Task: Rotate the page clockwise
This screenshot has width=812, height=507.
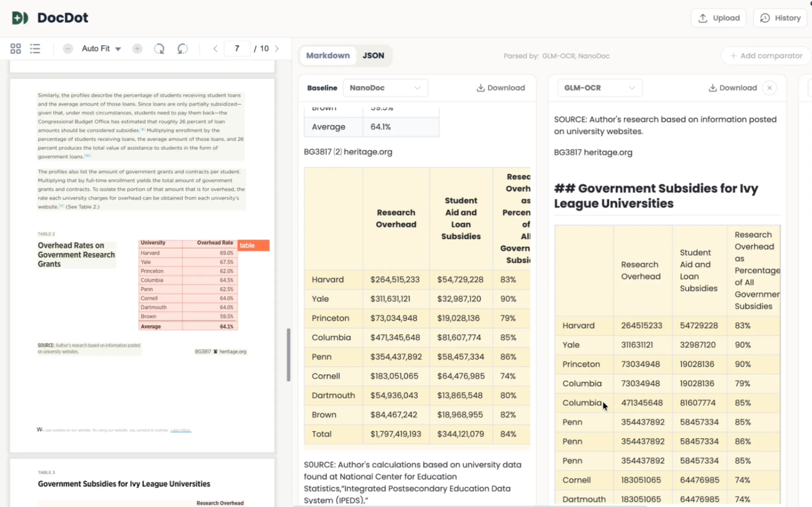Action: pos(159,49)
